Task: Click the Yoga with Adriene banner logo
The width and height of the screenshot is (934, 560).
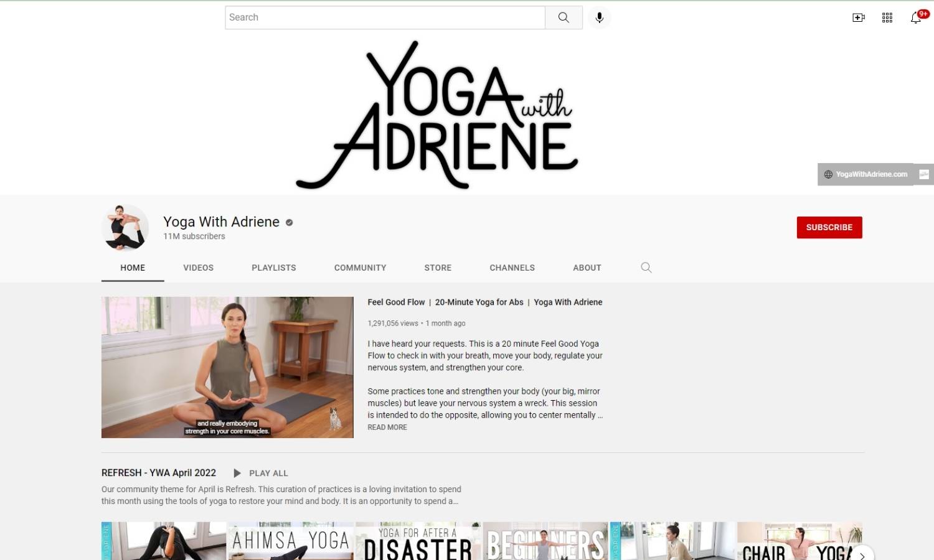Action: (x=438, y=115)
